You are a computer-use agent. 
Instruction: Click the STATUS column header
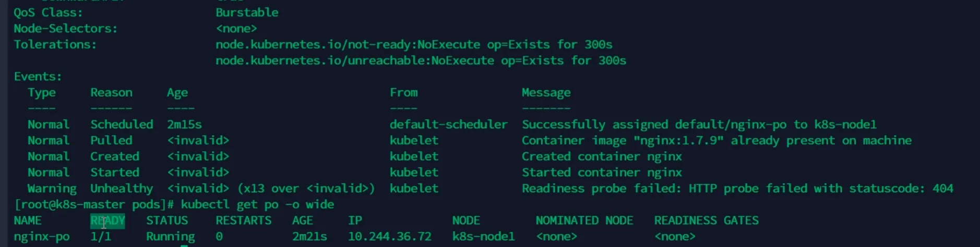click(x=166, y=220)
